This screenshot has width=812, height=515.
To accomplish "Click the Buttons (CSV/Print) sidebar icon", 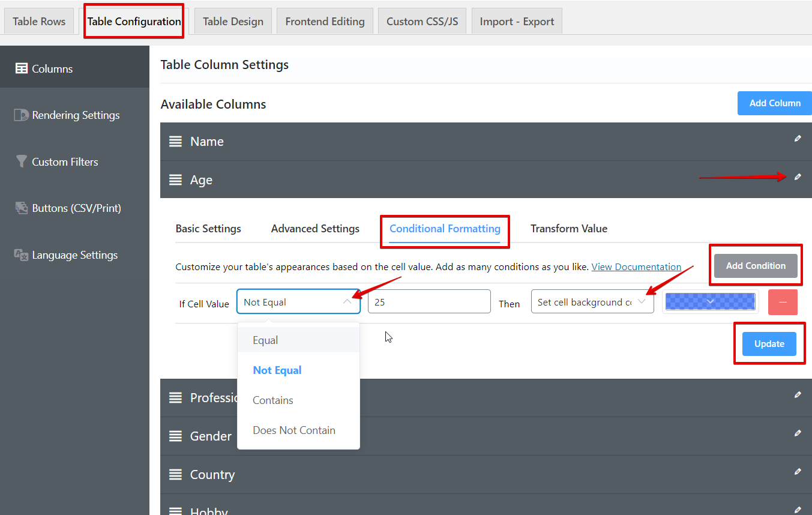I will coord(22,208).
